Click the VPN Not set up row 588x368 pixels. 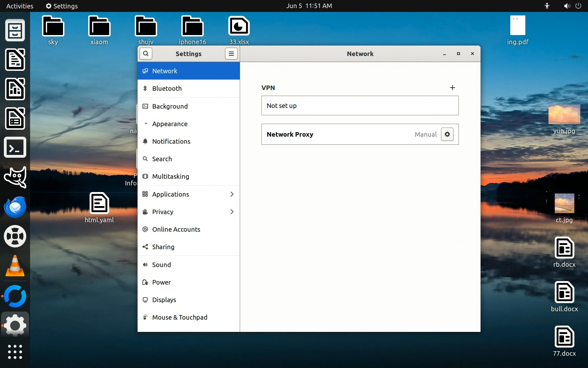tap(360, 105)
